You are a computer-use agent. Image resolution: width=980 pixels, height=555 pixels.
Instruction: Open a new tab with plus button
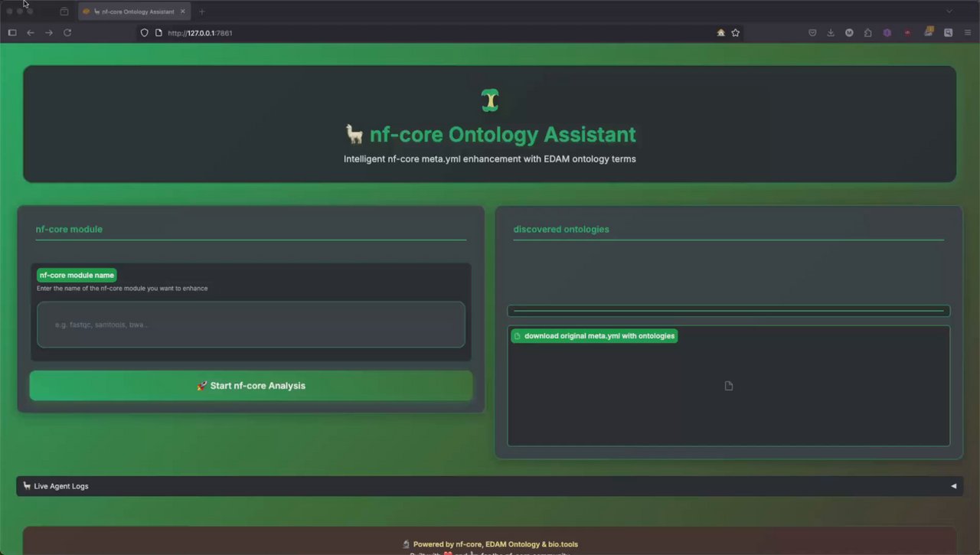[x=202, y=11]
